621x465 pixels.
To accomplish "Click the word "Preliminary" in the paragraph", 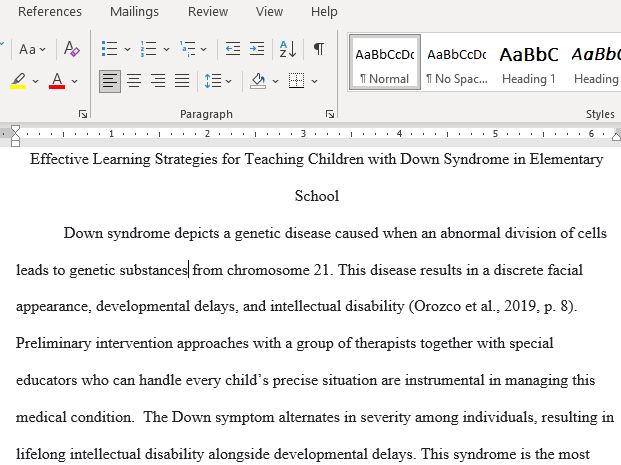I will [53, 343].
